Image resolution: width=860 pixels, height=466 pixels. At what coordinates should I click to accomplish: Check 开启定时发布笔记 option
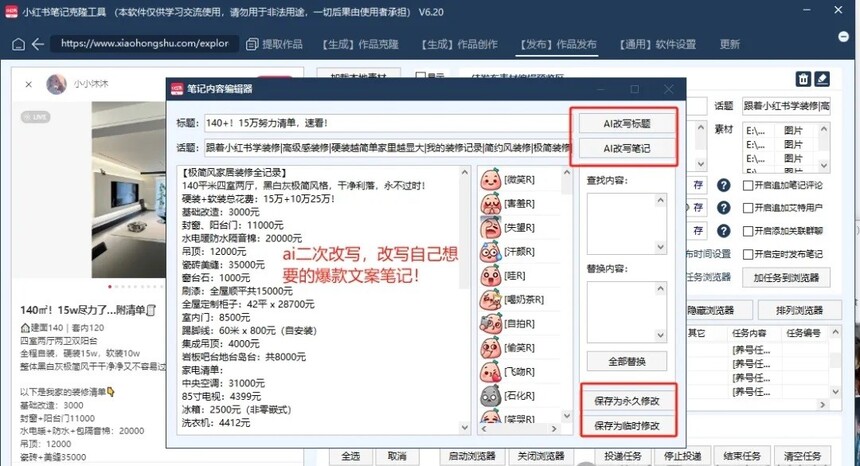[749, 253]
